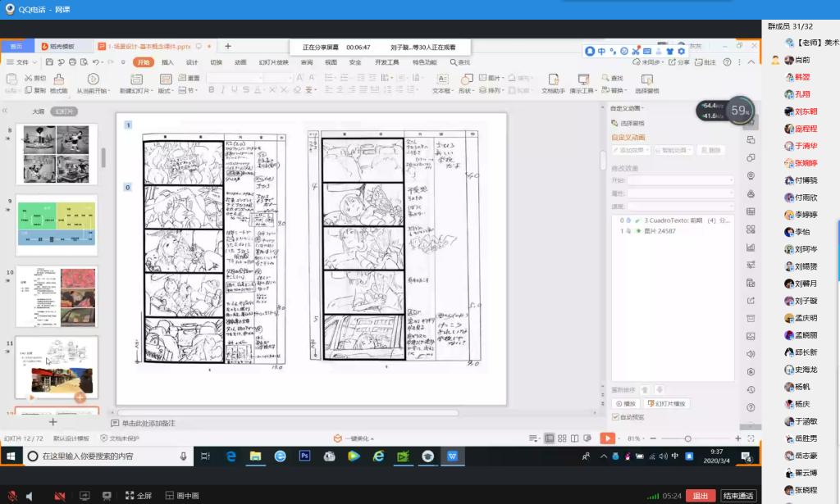Start slideshow with the orange play icon
Viewport: 840px width, 504px height.
click(608, 438)
